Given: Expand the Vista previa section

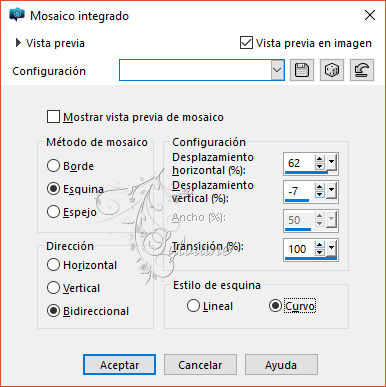Looking at the screenshot, I should click(x=18, y=43).
